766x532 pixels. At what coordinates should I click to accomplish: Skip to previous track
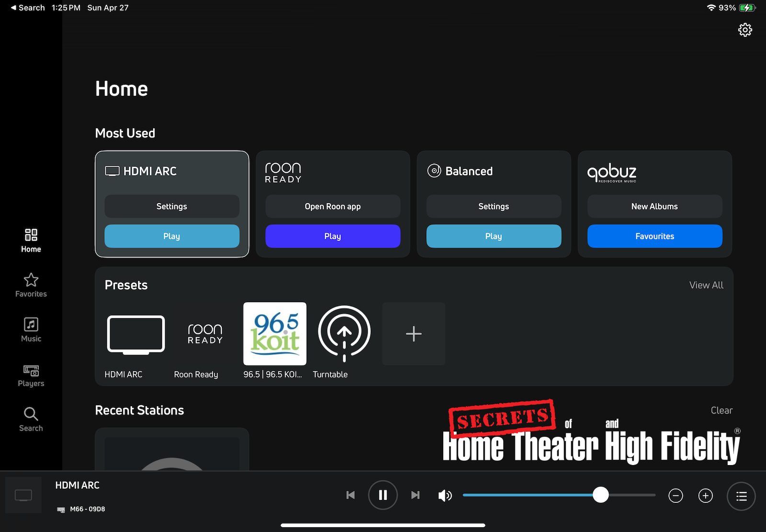pyautogui.click(x=350, y=495)
